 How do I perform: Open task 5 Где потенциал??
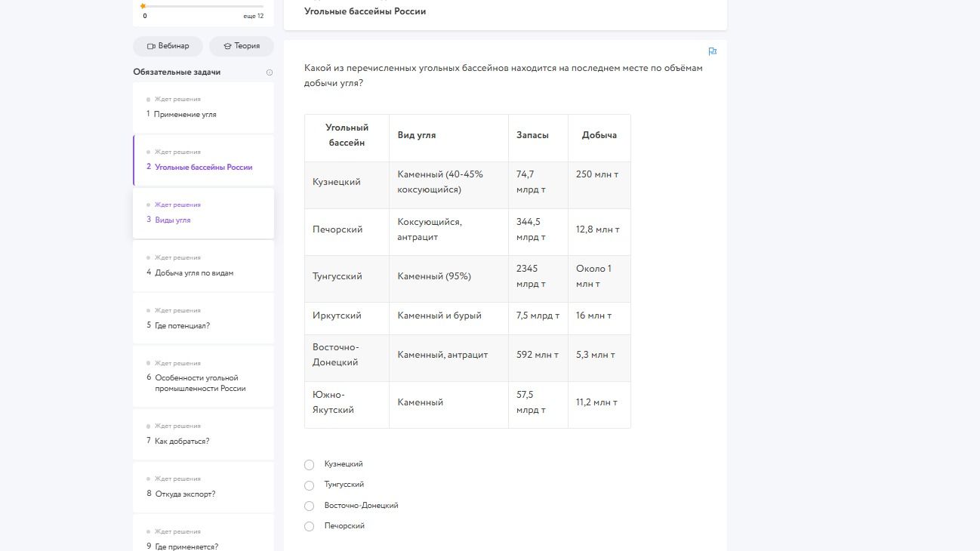[203, 319]
